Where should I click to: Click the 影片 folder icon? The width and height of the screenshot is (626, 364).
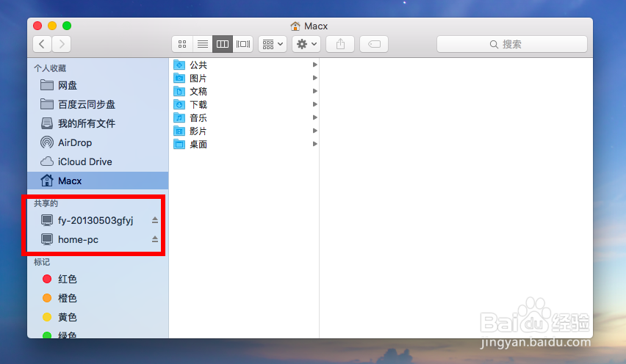pos(179,131)
